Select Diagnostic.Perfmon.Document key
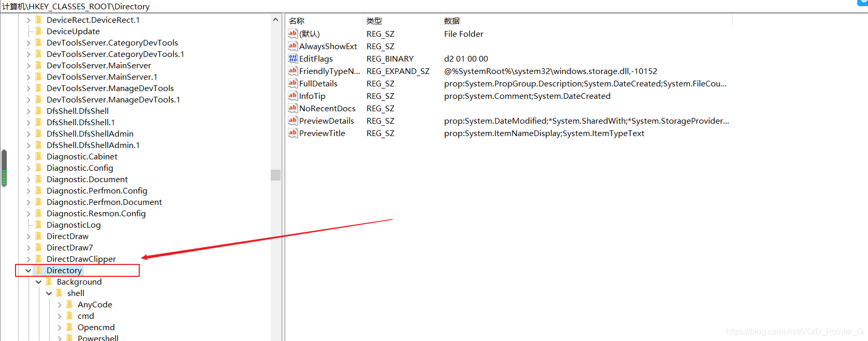868x341 pixels. (104, 202)
